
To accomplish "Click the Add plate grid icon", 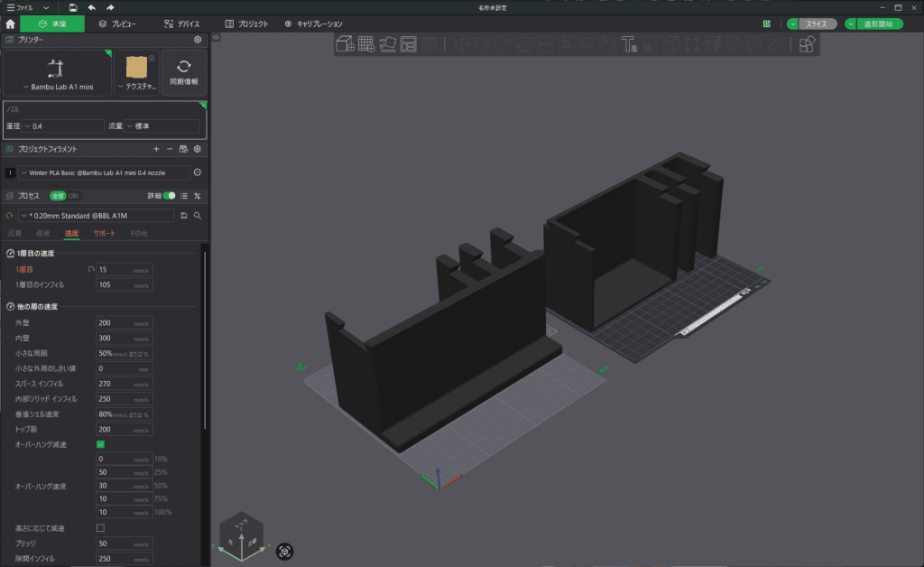I will coord(366,43).
